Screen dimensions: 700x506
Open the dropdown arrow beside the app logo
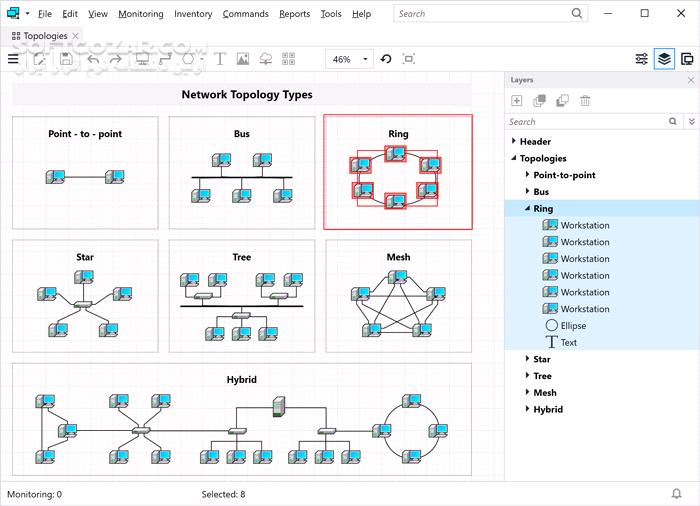[27, 14]
